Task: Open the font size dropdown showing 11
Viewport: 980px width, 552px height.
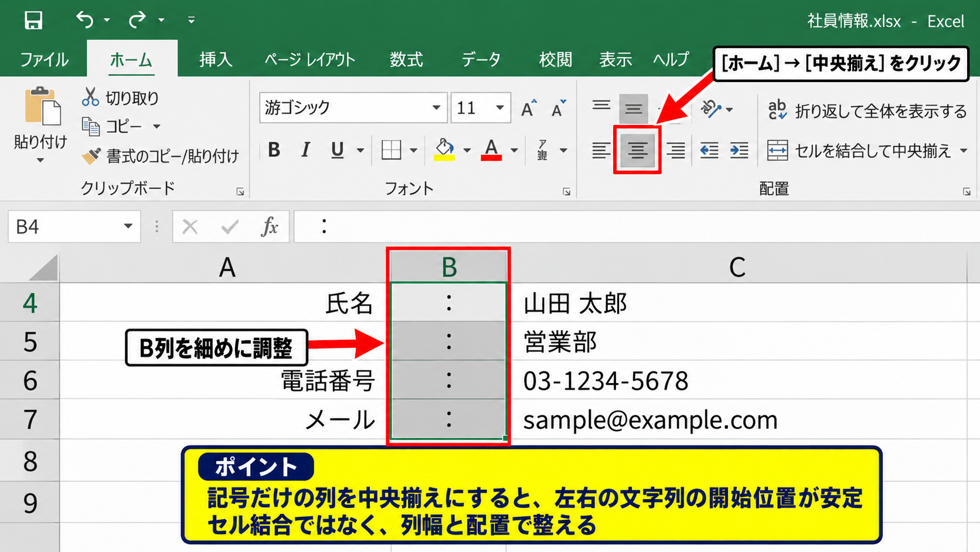Action: (x=500, y=108)
